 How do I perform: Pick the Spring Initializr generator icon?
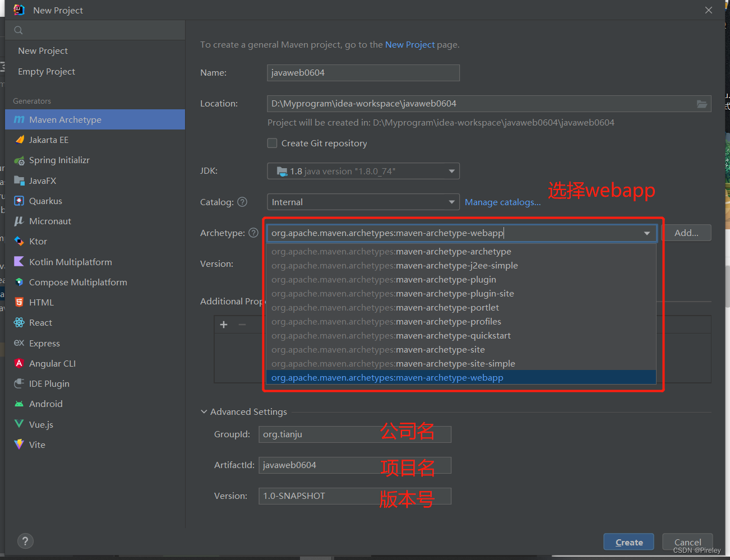19,160
